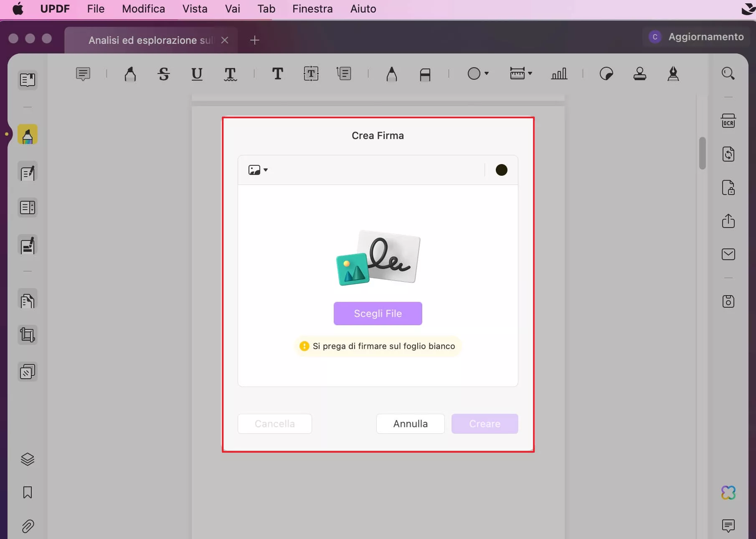Open the share file option
The image size is (756, 539).
click(728, 221)
